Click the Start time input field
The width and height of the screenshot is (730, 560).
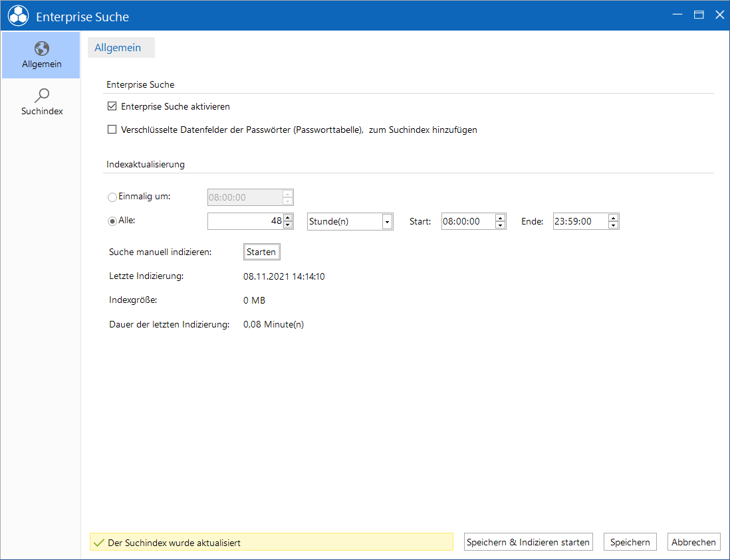point(468,221)
